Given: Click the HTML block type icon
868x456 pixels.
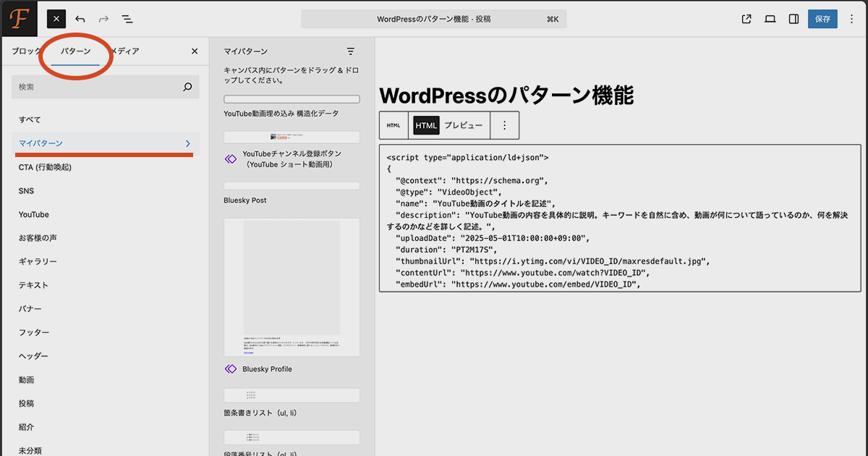Looking at the screenshot, I should coord(393,125).
